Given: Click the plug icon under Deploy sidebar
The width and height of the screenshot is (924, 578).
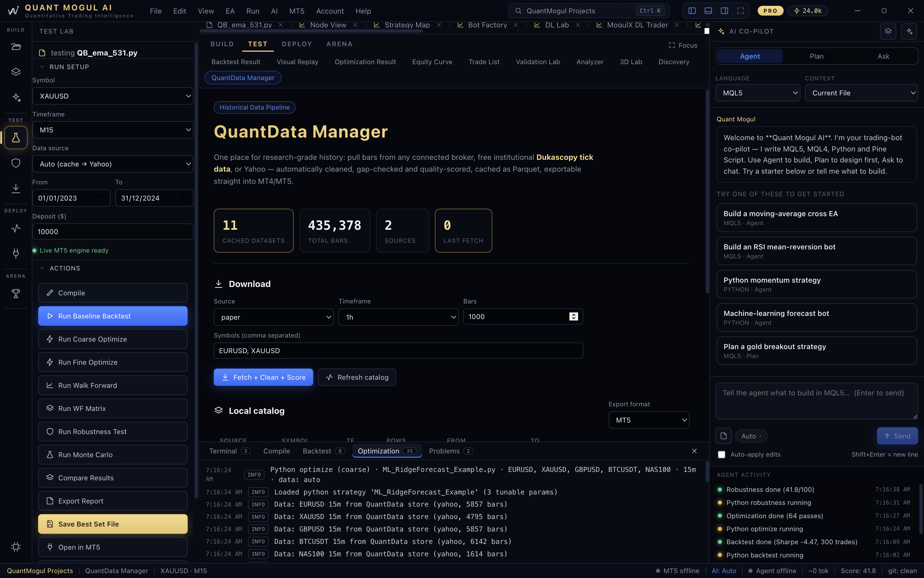Looking at the screenshot, I should (16, 253).
